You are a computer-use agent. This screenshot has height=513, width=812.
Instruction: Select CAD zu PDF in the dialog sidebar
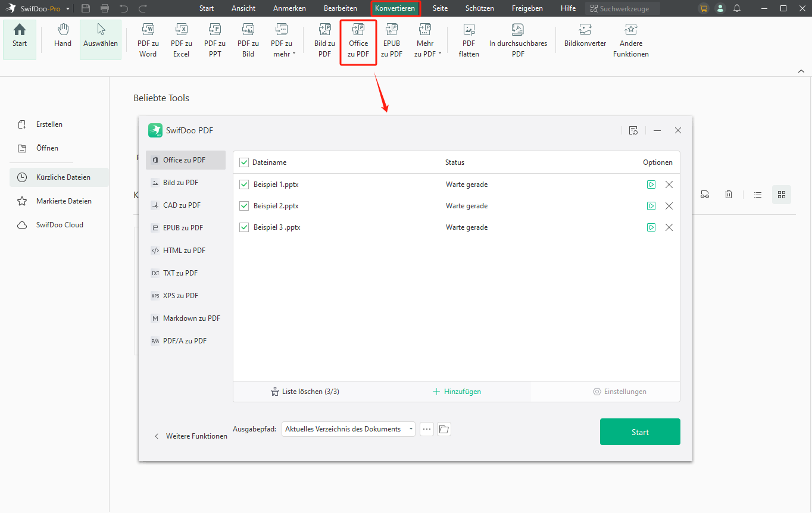coord(186,205)
